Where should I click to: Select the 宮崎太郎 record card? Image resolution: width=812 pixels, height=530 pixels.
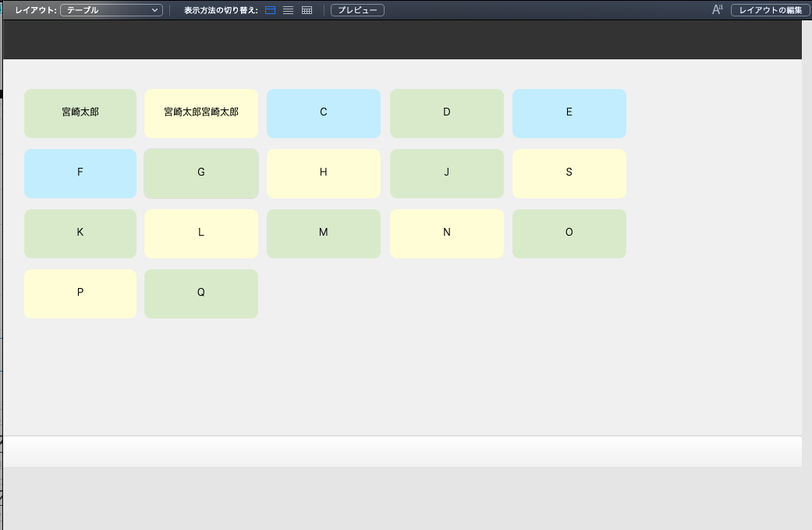point(80,113)
